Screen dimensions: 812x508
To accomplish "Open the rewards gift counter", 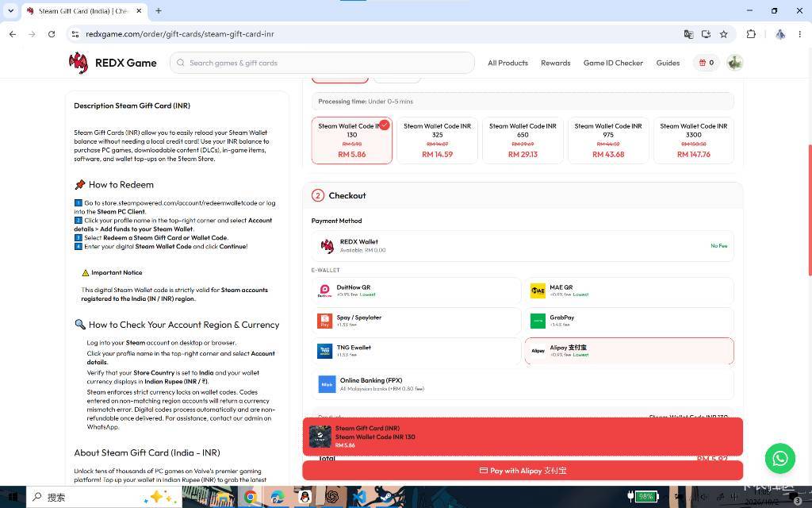I will (x=707, y=63).
